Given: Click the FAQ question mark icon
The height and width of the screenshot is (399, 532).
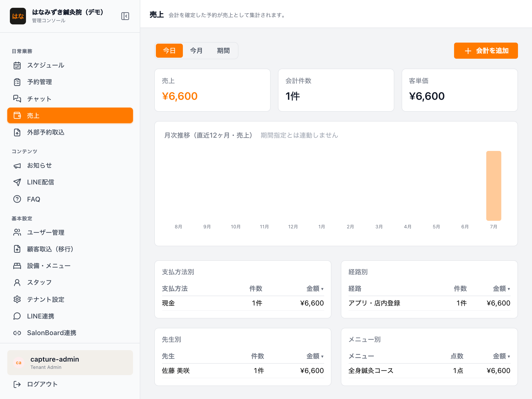Looking at the screenshot, I should point(17,199).
